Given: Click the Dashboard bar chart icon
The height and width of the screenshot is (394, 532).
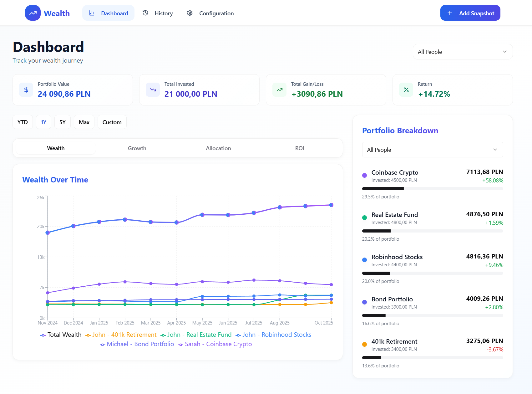Looking at the screenshot, I should coord(92,13).
